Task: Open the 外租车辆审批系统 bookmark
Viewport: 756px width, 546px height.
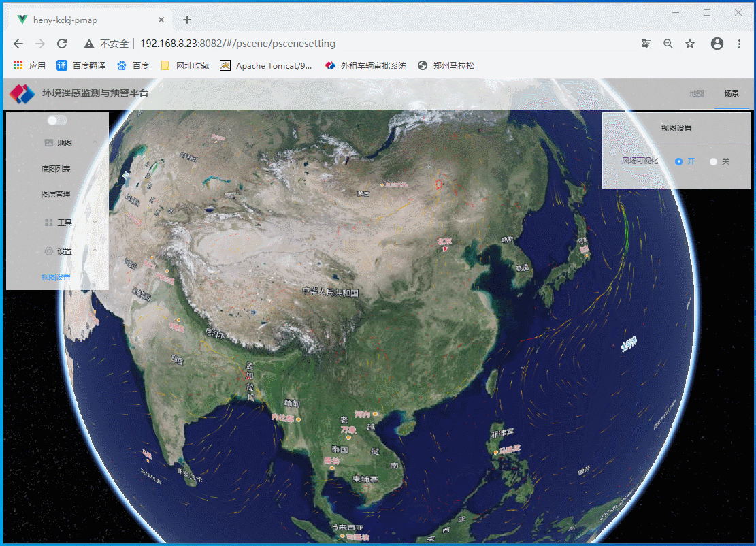Action: click(365, 65)
